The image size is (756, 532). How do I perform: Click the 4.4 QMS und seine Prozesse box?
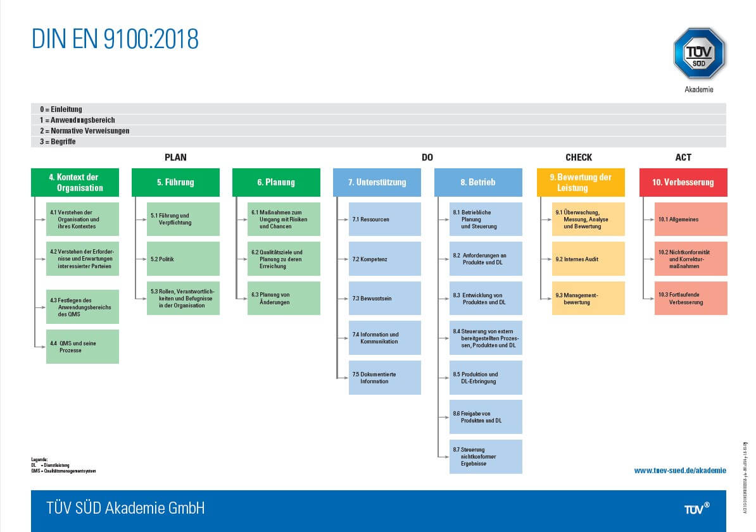coord(82,347)
